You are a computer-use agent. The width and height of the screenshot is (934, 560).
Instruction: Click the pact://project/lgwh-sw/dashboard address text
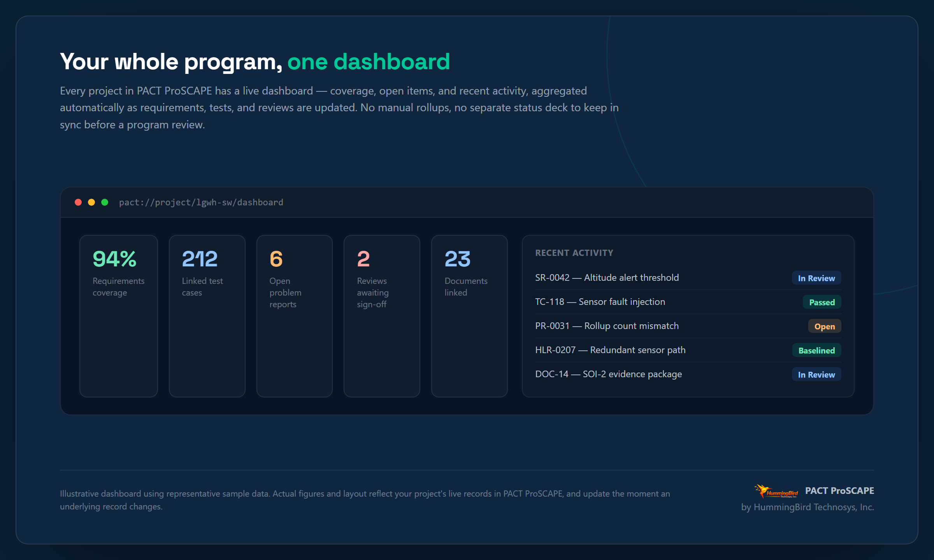click(x=201, y=202)
